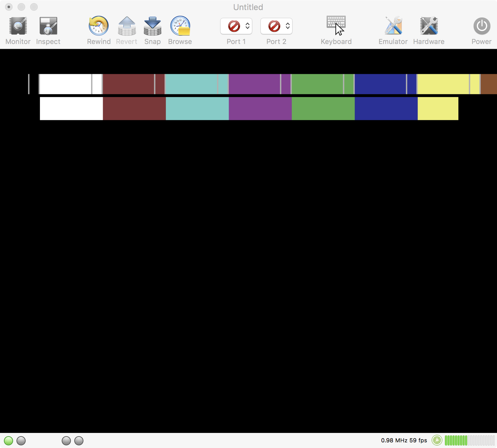The height and width of the screenshot is (448, 497).
Task: Take a snapshot with Snap
Action: [152, 26]
